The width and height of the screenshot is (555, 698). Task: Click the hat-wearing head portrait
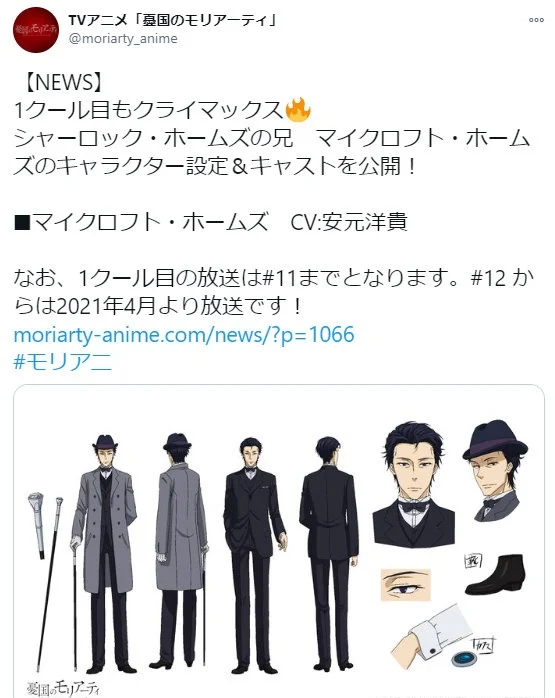(x=495, y=469)
